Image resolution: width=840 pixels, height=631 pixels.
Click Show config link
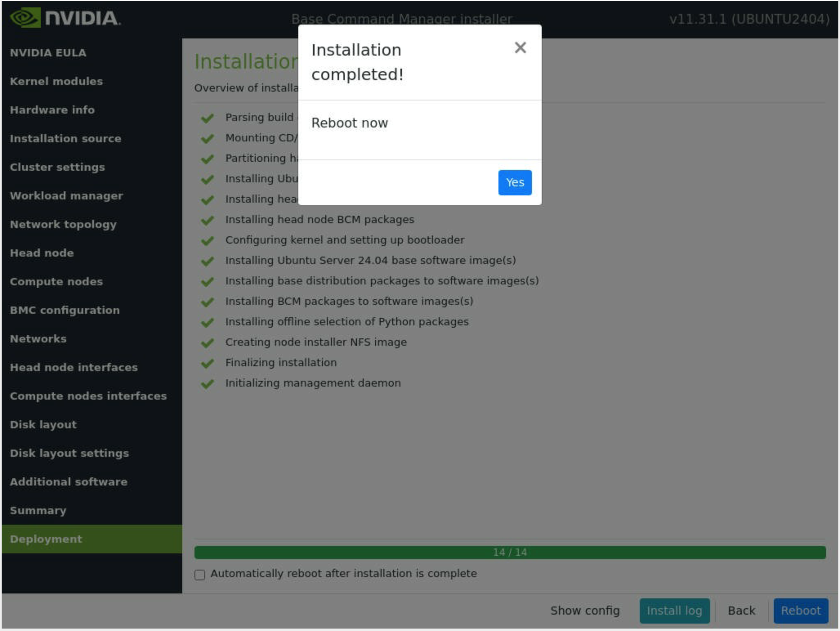[585, 611]
